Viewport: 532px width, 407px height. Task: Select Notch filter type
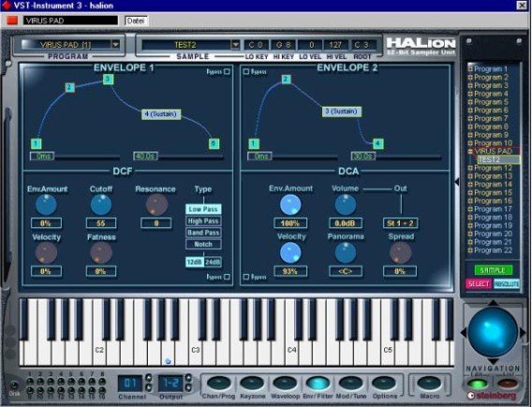203,244
